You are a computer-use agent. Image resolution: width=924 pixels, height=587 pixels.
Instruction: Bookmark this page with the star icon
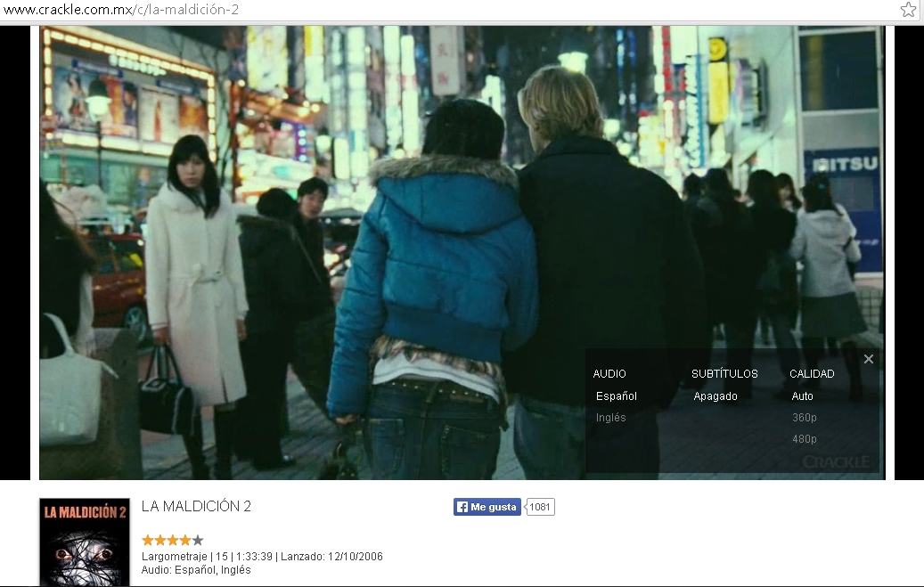(908, 9)
